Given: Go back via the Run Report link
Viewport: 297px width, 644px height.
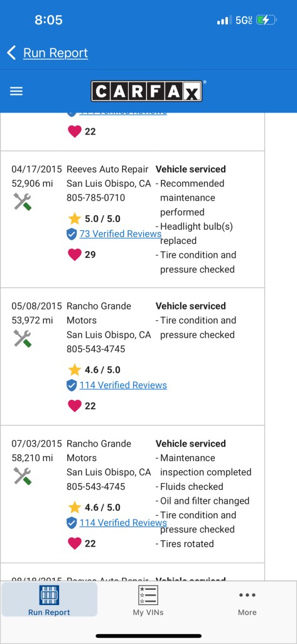Looking at the screenshot, I should point(55,53).
